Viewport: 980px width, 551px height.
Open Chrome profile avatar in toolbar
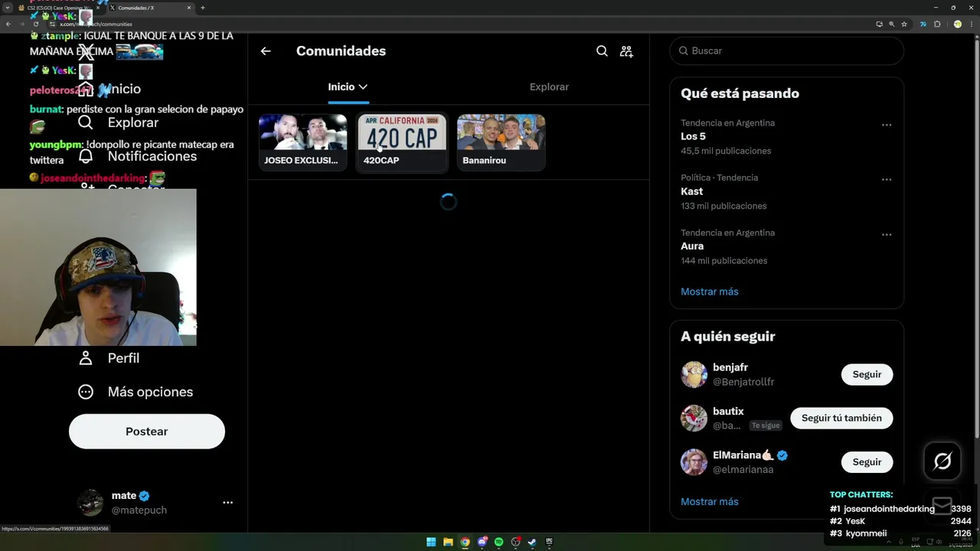tap(957, 24)
